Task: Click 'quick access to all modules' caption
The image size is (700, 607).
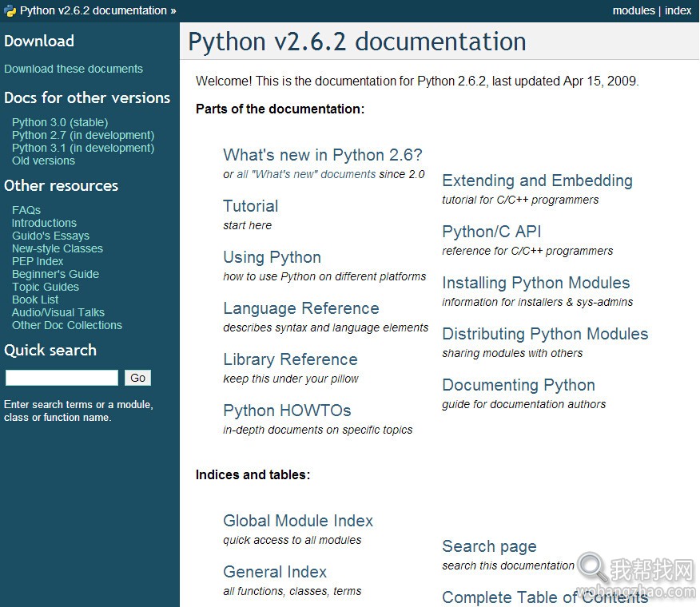Action: [x=292, y=540]
